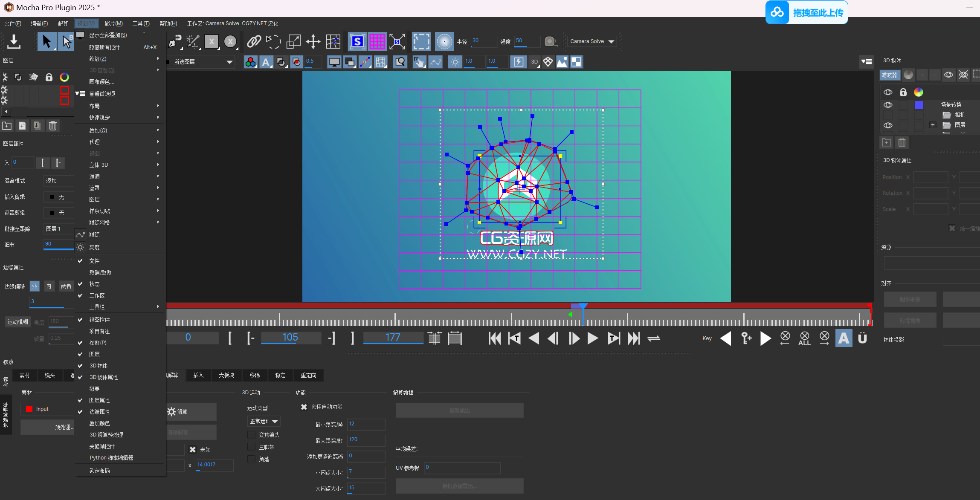This screenshot has width=980, height=500.
Task: Select the move (four-arrow) tool
Action: [x=313, y=41]
